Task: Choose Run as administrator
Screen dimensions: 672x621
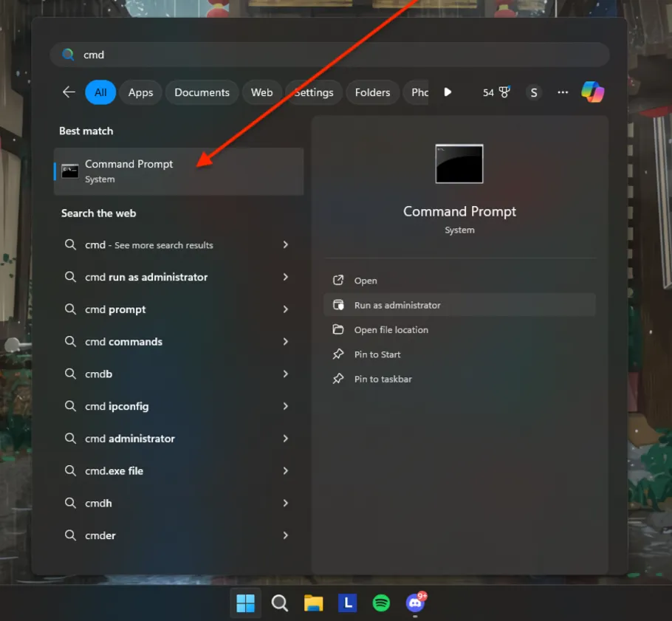Action: pos(459,305)
